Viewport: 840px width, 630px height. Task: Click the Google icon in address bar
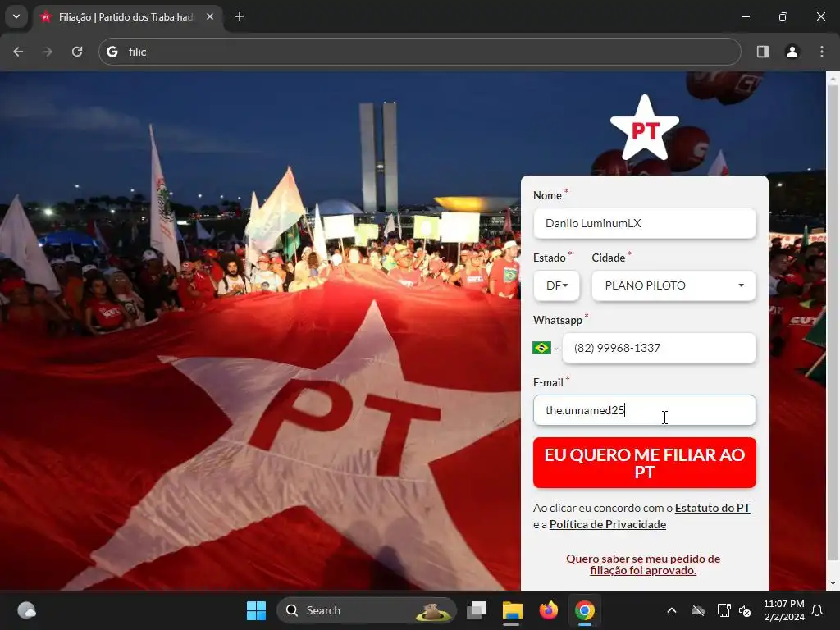coord(112,52)
